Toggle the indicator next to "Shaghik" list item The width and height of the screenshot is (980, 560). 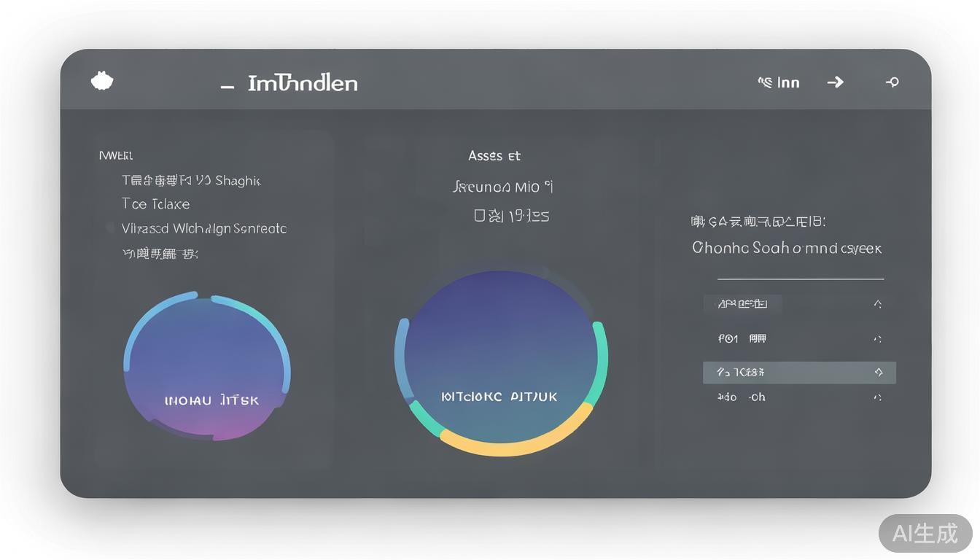[111, 180]
